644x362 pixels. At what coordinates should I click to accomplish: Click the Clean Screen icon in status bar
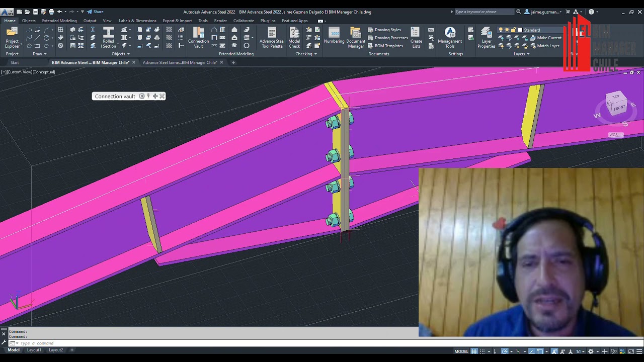[x=631, y=351]
